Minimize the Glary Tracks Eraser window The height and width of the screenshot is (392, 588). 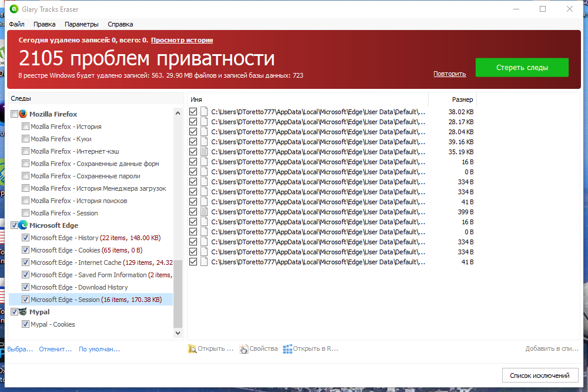(x=516, y=9)
